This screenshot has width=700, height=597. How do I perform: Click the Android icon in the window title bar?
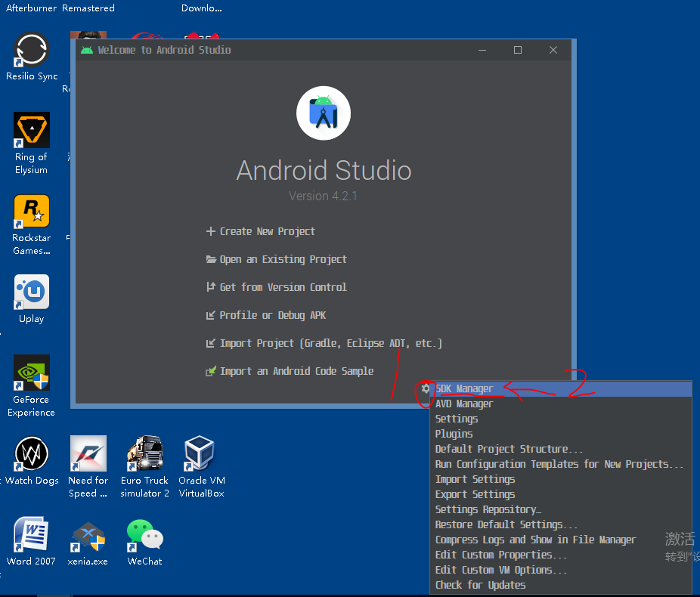point(87,50)
